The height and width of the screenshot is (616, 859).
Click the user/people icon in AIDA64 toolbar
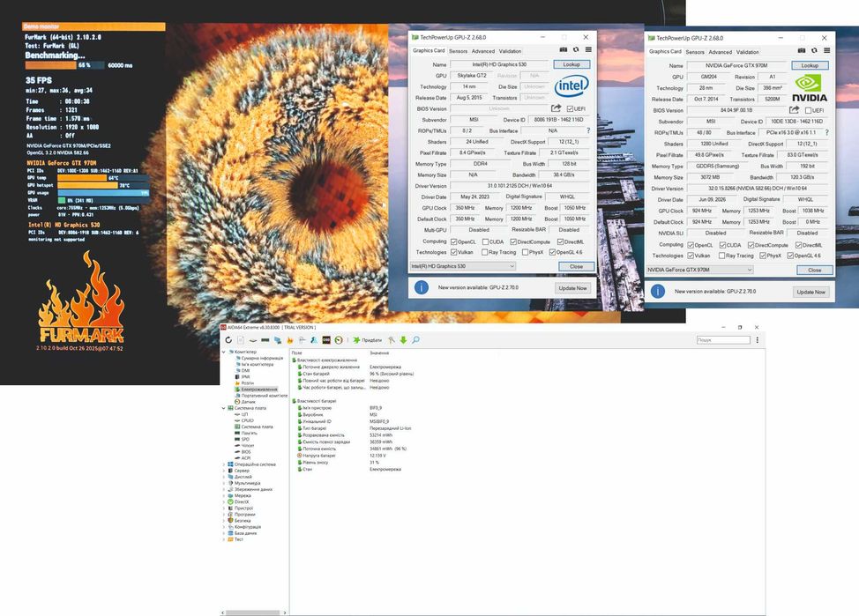314,340
